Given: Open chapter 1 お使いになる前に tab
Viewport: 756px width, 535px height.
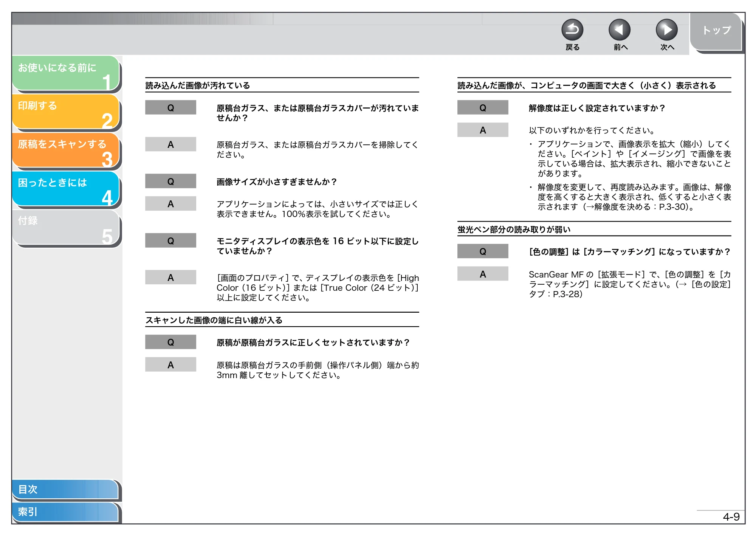Looking at the screenshot, I should 66,73.
